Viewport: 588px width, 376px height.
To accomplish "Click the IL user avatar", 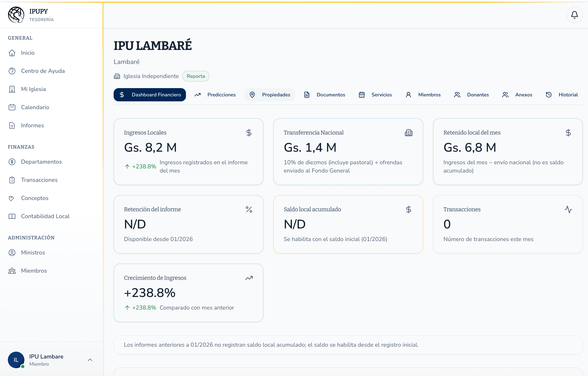I will point(16,360).
